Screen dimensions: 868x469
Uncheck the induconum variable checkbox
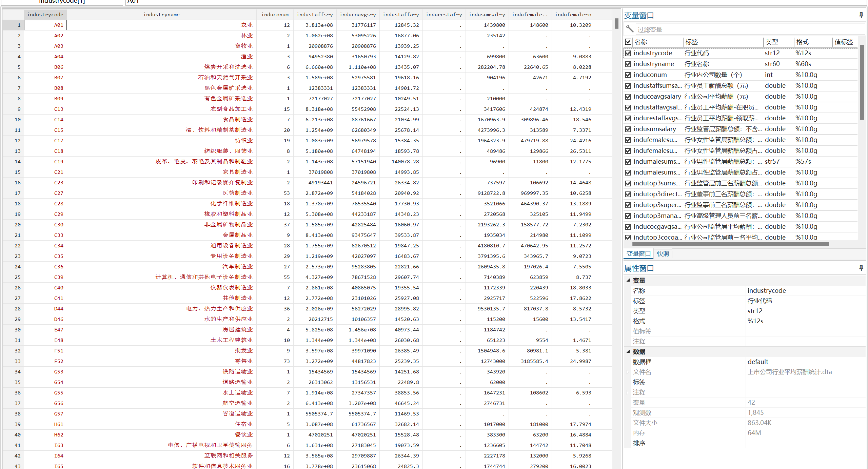tap(628, 75)
